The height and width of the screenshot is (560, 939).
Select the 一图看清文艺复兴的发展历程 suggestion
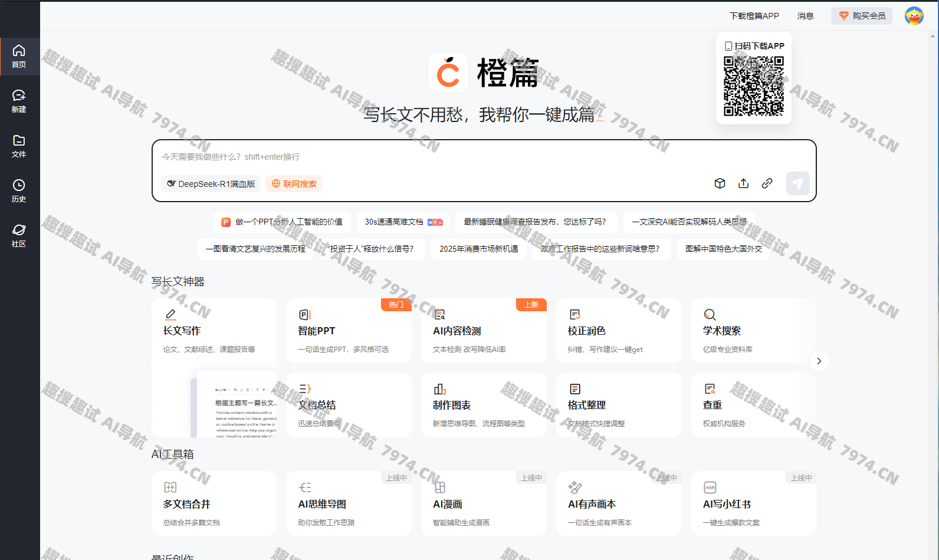click(x=255, y=249)
